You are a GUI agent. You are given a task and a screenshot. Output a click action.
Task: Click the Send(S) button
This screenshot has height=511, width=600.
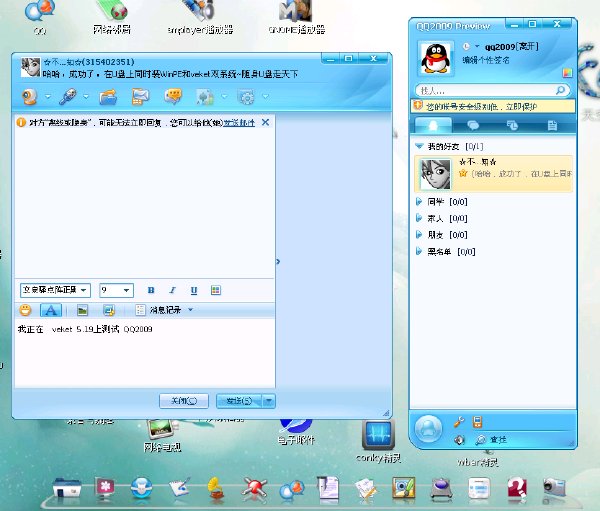[239, 401]
